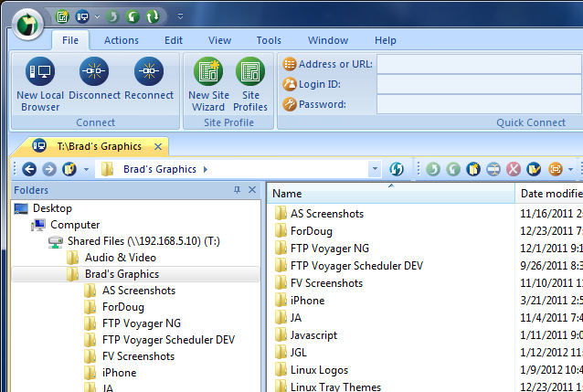The image size is (583, 392).
Task: Click the Reconnect ribbon button
Action: pyautogui.click(x=149, y=79)
